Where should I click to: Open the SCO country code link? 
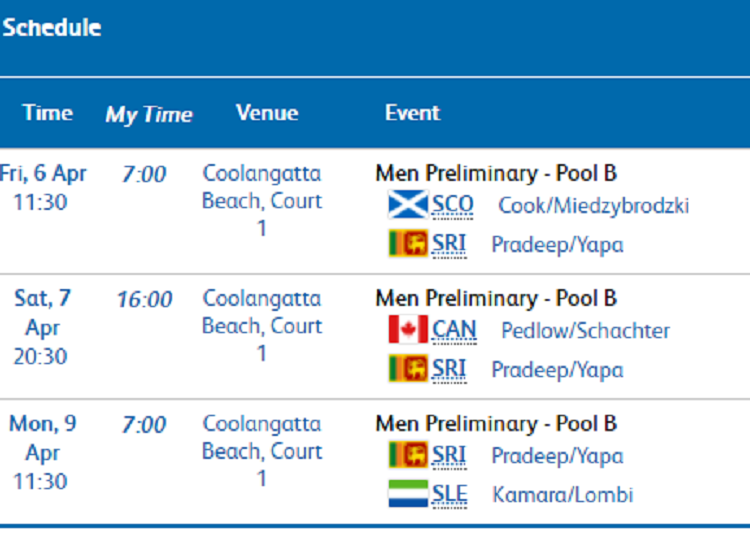coord(452,205)
